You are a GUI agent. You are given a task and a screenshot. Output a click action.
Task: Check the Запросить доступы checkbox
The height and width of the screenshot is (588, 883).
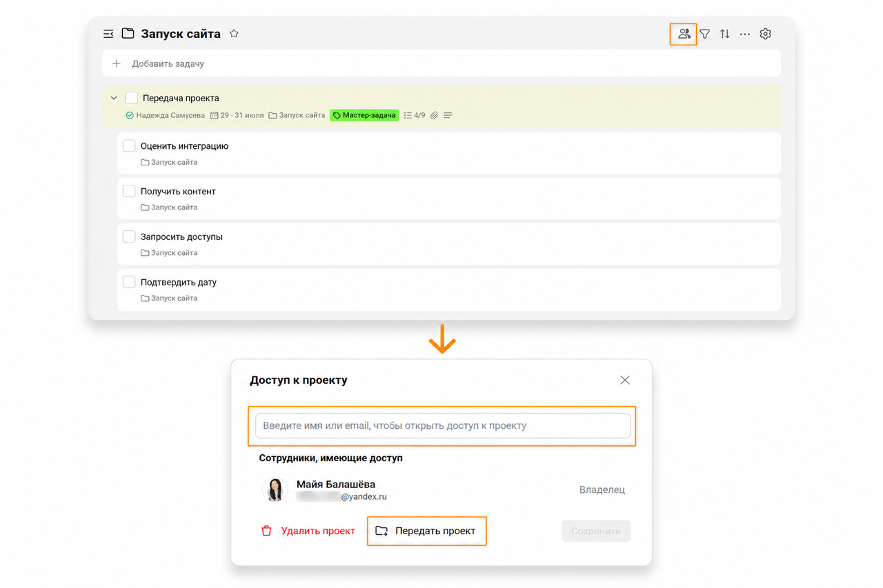click(129, 236)
